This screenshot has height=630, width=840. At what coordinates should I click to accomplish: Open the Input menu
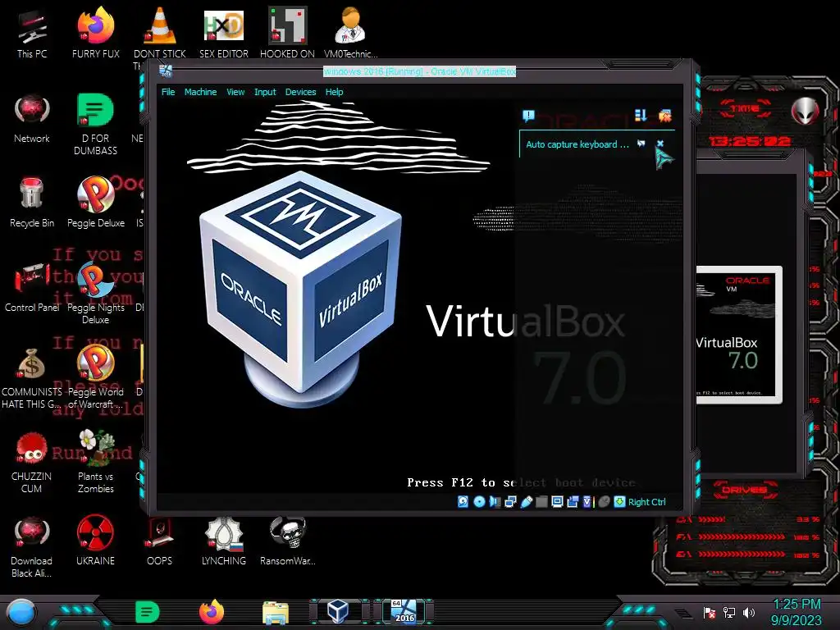point(265,92)
